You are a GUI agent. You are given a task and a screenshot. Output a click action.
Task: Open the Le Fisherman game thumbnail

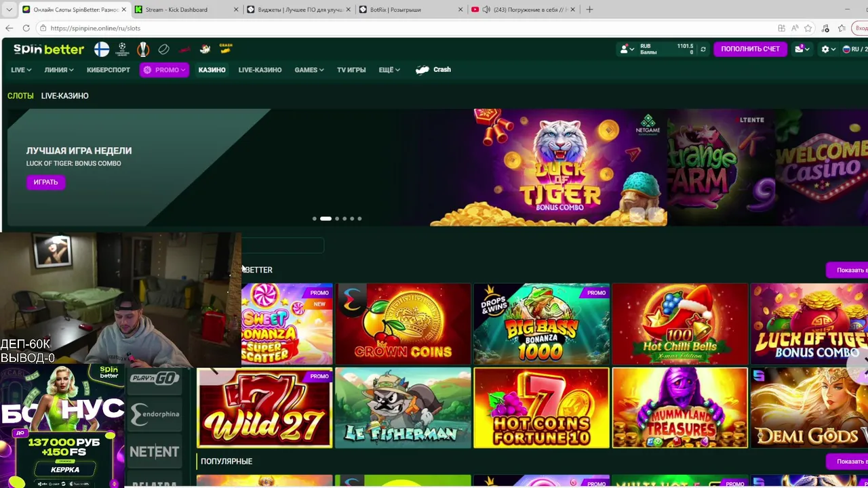(x=403, y=408)
